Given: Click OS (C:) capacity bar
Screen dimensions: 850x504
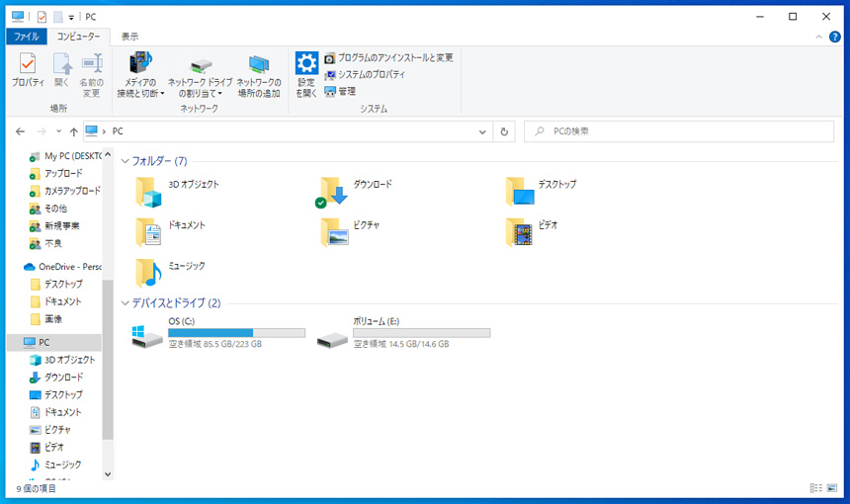Looking at the screenshot, I should pyautogui.click(x=236, y=333).
